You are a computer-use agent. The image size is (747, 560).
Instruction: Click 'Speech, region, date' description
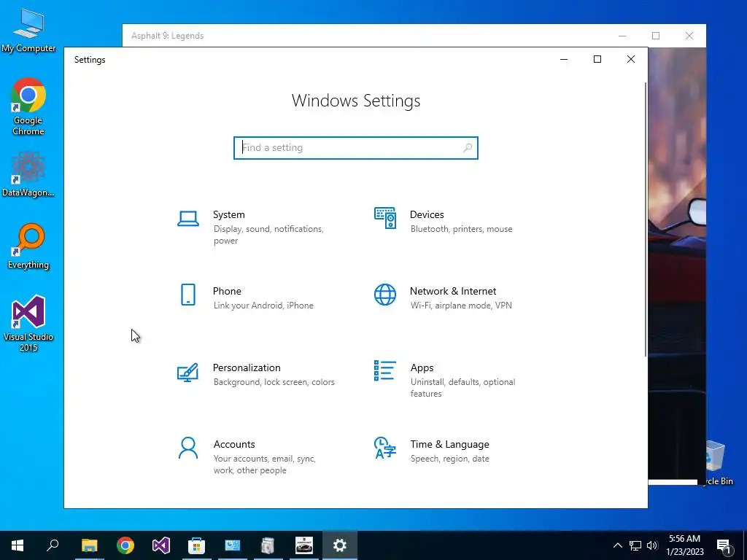(x=449, y=459)
